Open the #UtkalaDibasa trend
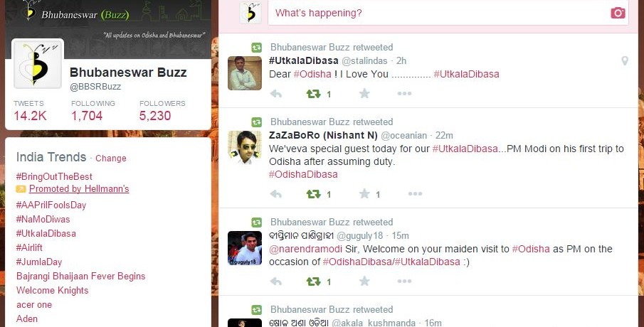This screenshot has width=644, height=327. 46,233
